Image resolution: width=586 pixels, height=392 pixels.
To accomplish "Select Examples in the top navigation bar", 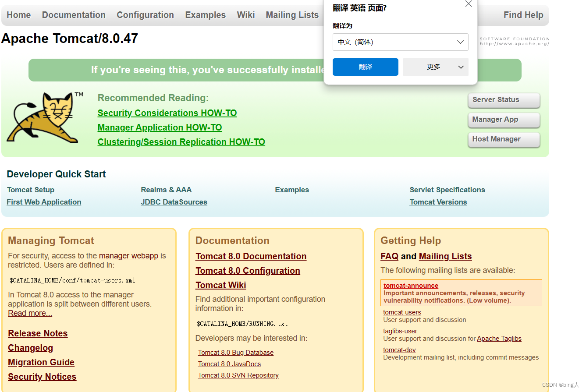I will (206, 15).
